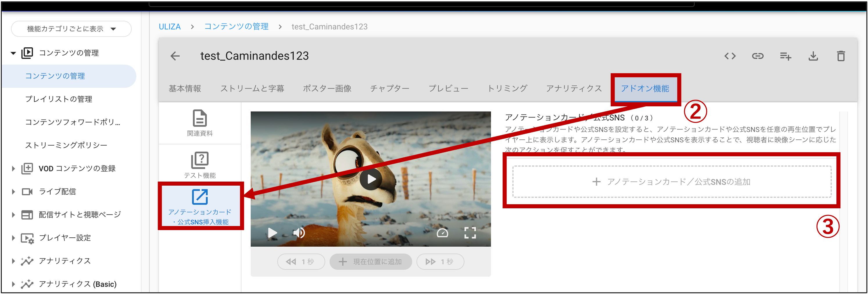Open プレイリストの管理 in sidebar
The height and width of the screenshot is (294, 868).
click(59, 99)
